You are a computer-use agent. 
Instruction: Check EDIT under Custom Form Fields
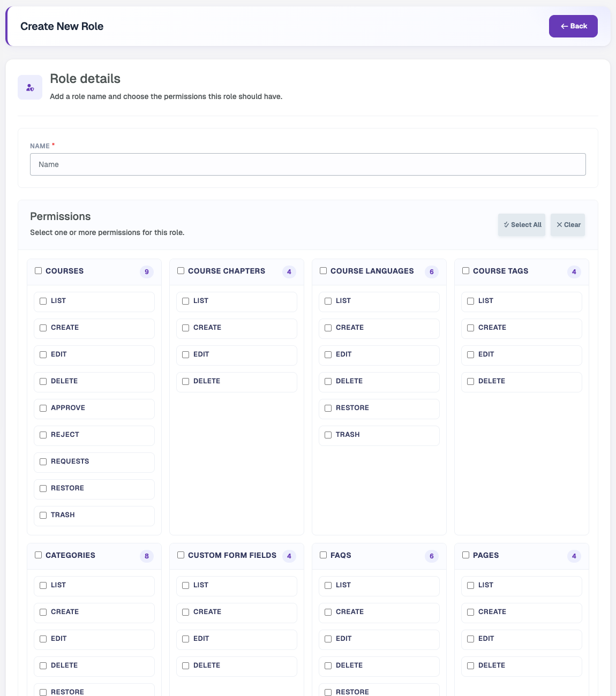point(186,639)
